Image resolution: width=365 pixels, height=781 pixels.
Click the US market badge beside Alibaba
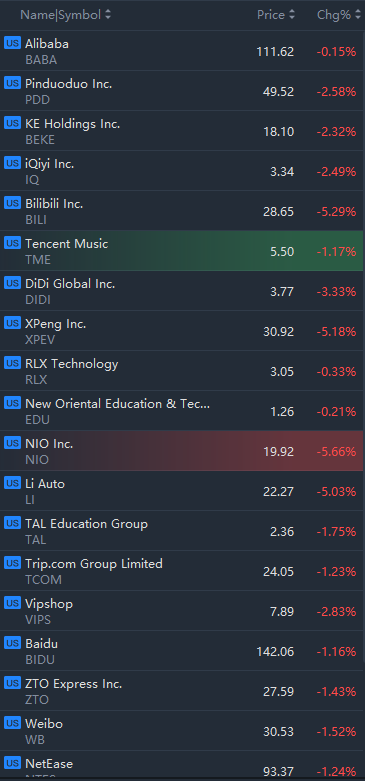12,43
